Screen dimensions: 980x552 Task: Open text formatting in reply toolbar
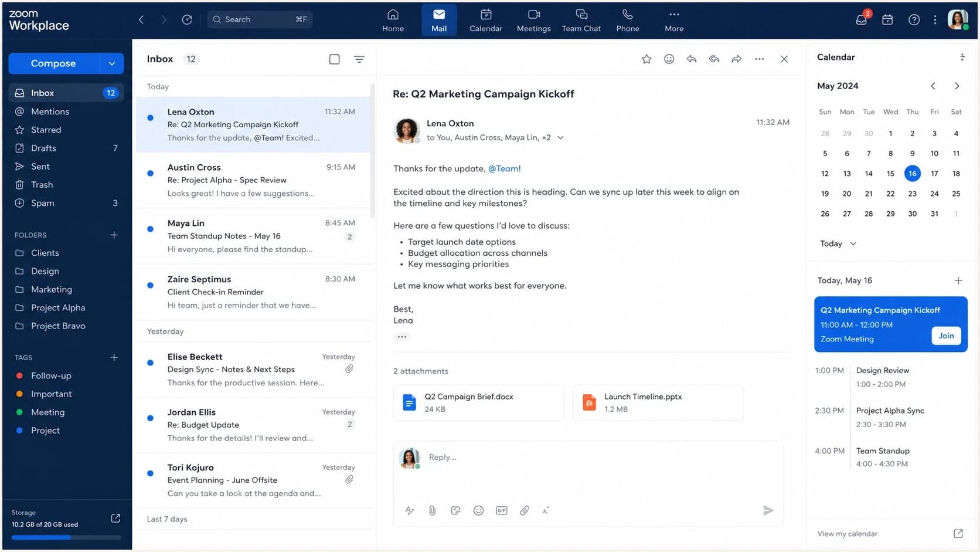tap(410, 510)
